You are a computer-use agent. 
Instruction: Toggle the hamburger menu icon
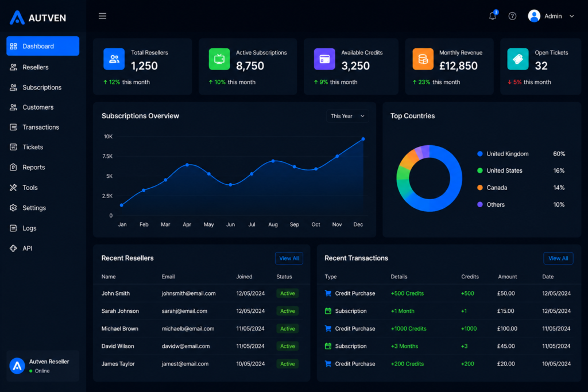(x=102, y=16)
